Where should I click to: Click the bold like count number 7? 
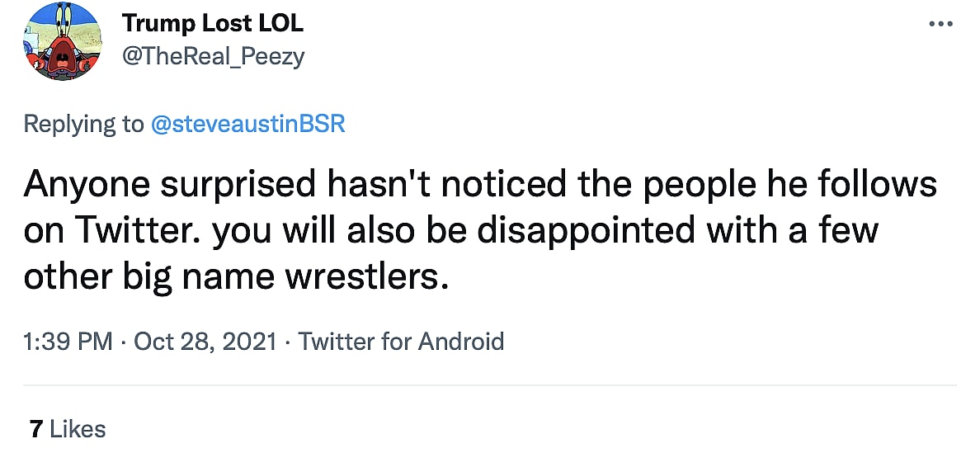pos(35,429)
